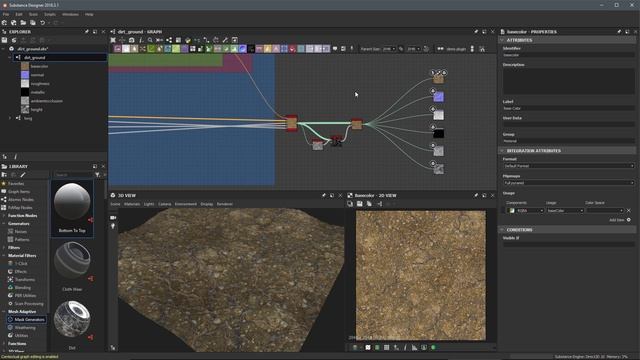Pin the 3D View panel

pyautogui.click(x=324, y=196)
